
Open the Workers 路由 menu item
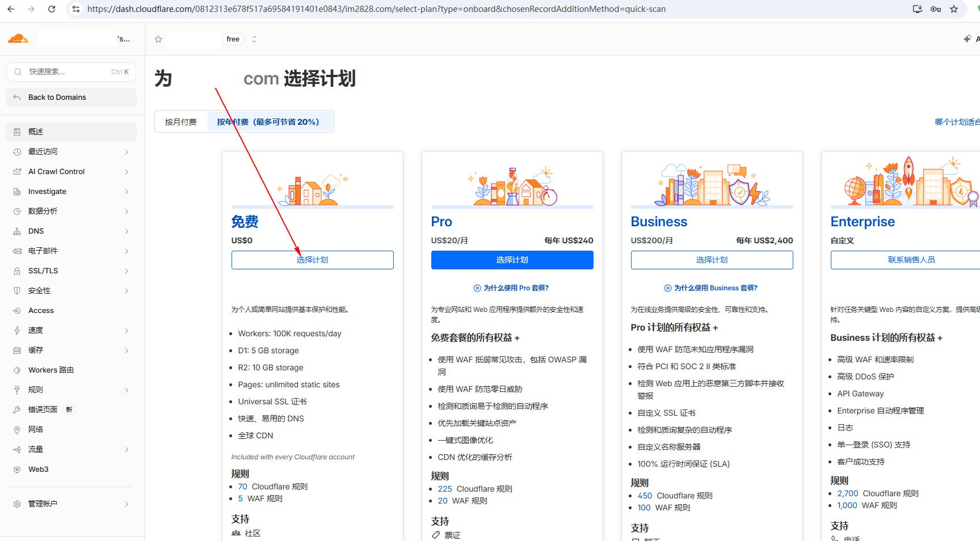71,370
